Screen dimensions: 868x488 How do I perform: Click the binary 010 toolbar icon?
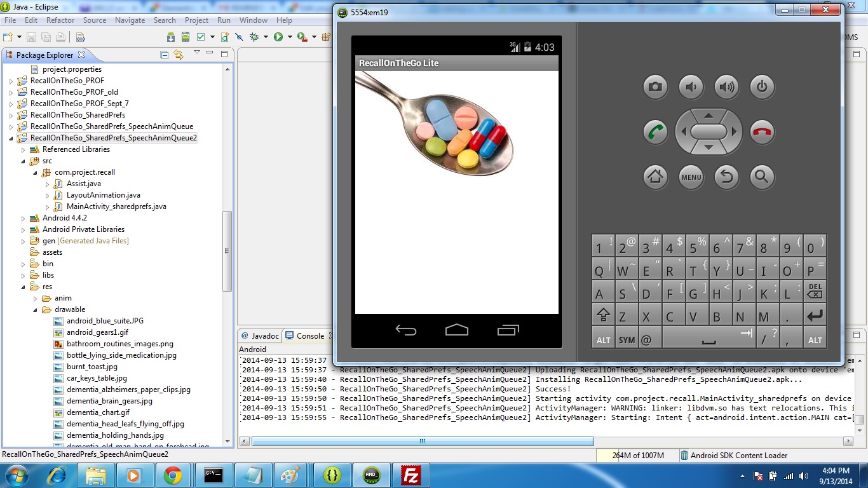80,37
